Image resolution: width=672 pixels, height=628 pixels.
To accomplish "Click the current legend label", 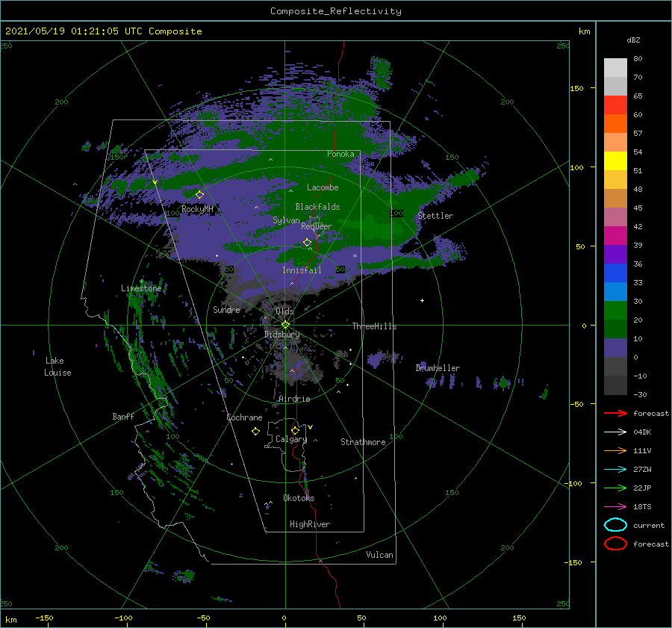I will click(649, 525).
